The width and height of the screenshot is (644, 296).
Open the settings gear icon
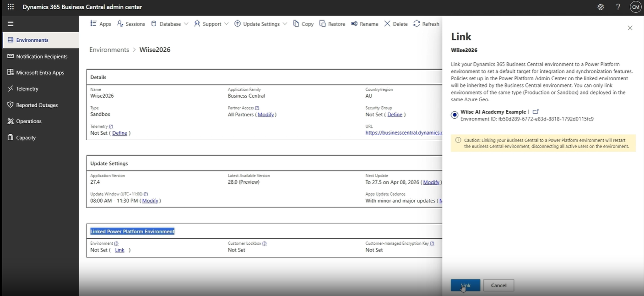601,7
